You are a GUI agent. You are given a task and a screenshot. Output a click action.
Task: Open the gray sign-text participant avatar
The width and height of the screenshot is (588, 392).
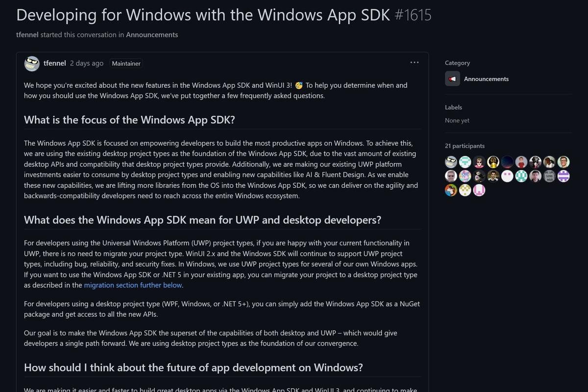(550, 176)
